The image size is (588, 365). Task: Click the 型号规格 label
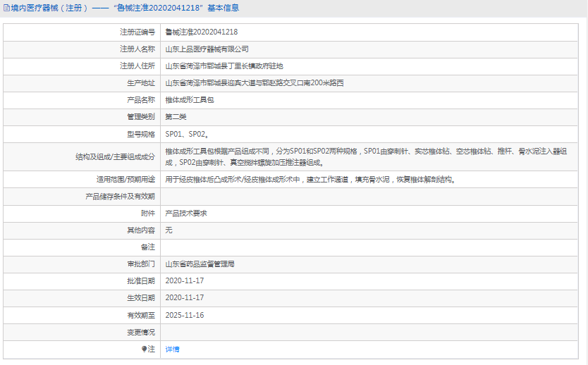click(x=140, y=134)
